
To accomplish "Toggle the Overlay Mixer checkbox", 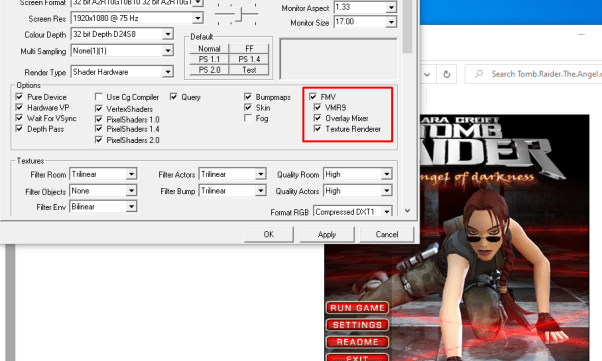I will (318, 118).
